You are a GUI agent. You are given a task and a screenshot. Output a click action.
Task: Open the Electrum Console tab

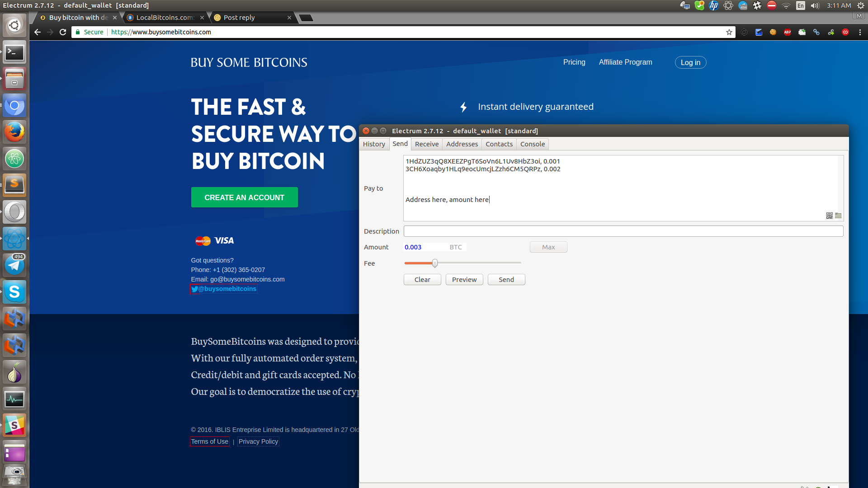[533, 144]
